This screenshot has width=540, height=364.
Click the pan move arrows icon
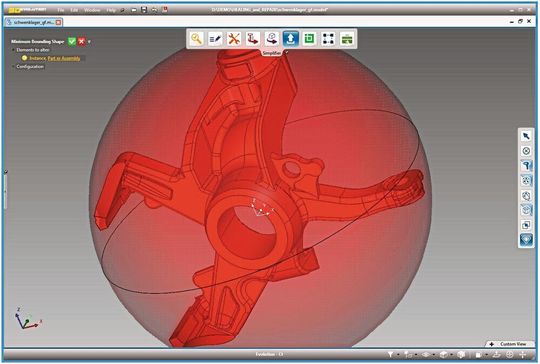[x=522, y=354]
